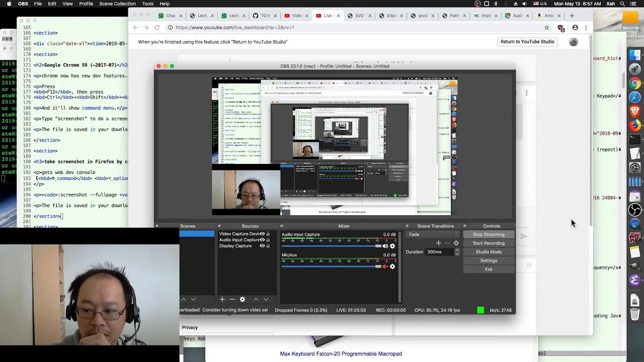The image size is (644, 362).
Task: Open source properties via the Sources gear icon
Action: 242,299
